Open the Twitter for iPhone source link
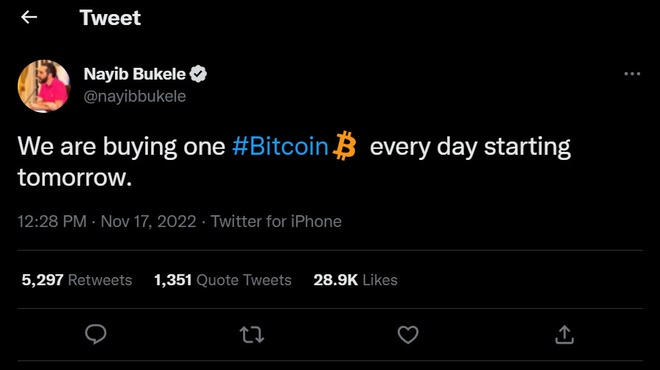Viewport: 660px width, 370px height. click(276, 221)
